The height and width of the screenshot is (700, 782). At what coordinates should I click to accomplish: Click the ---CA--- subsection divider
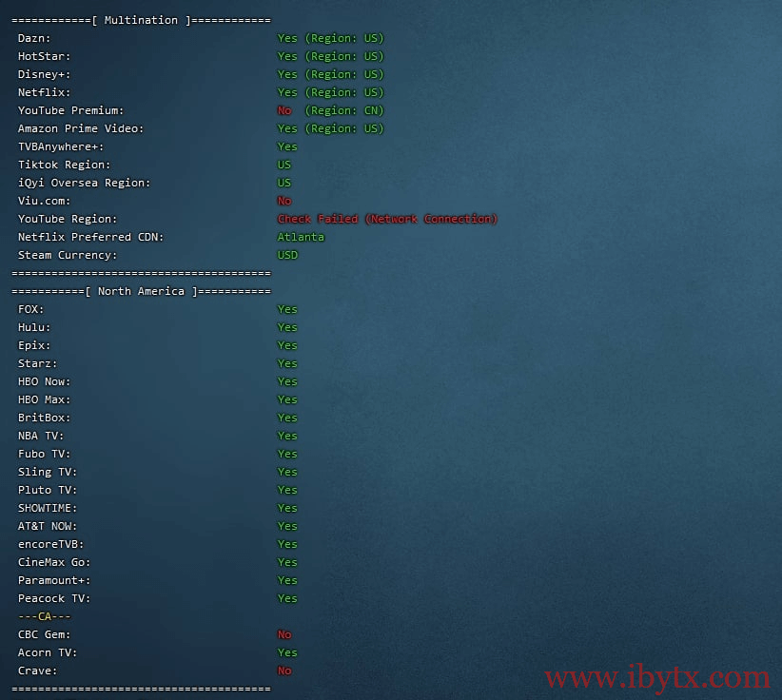tap(45, 616)
